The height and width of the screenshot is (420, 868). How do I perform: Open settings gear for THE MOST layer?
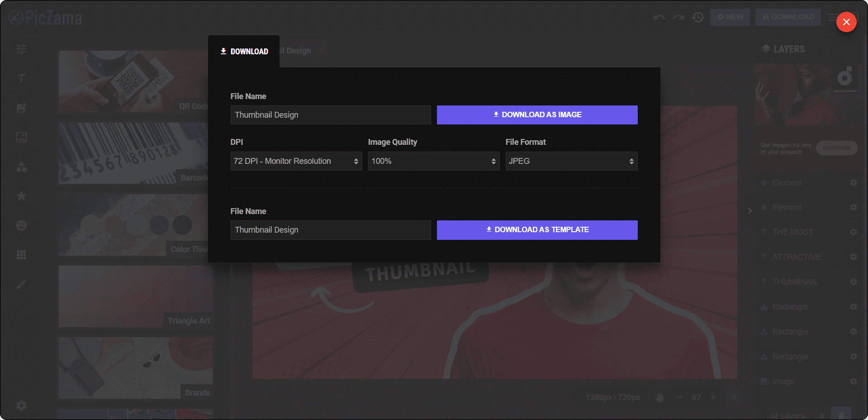(x=853, y=232)
